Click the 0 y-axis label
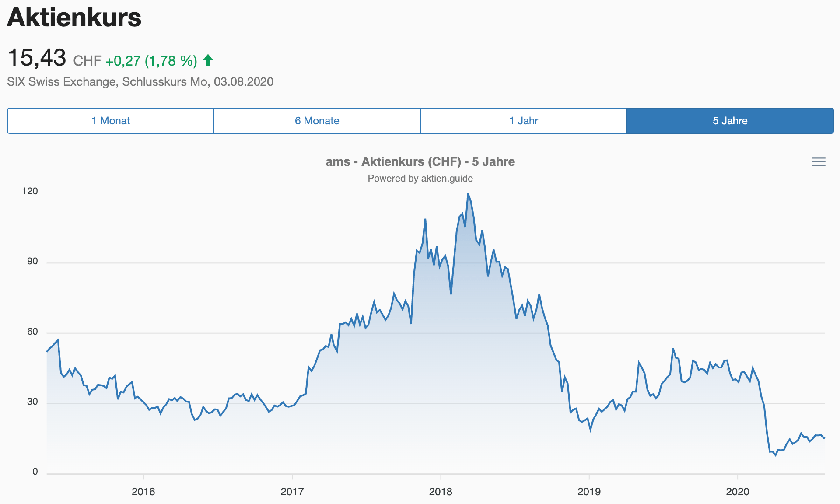Screen dimensions: 840x504 pos(35,472)
